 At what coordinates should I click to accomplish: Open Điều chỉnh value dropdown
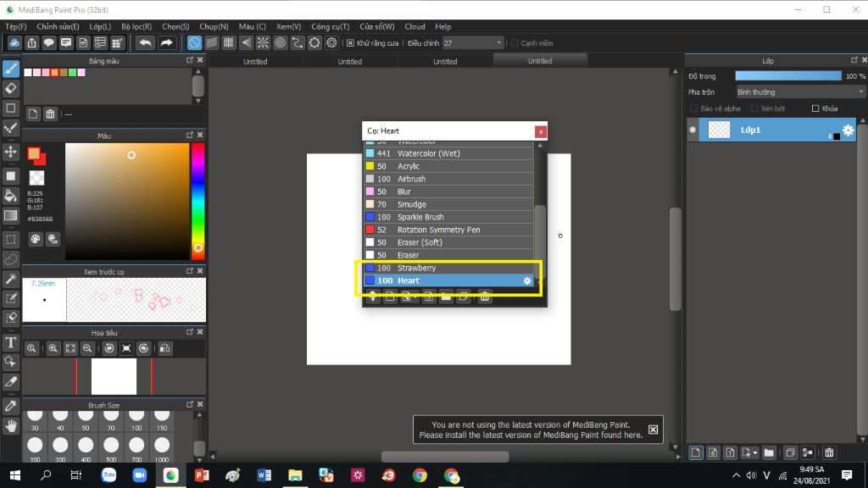473,42
